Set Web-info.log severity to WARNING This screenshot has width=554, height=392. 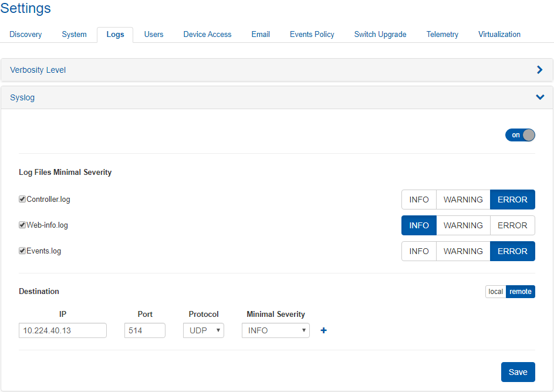coord(463,225)
